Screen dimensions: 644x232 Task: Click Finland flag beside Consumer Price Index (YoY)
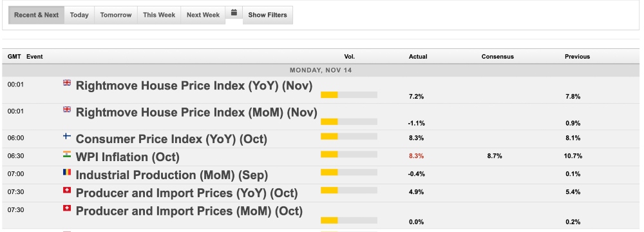pos(67,136)
